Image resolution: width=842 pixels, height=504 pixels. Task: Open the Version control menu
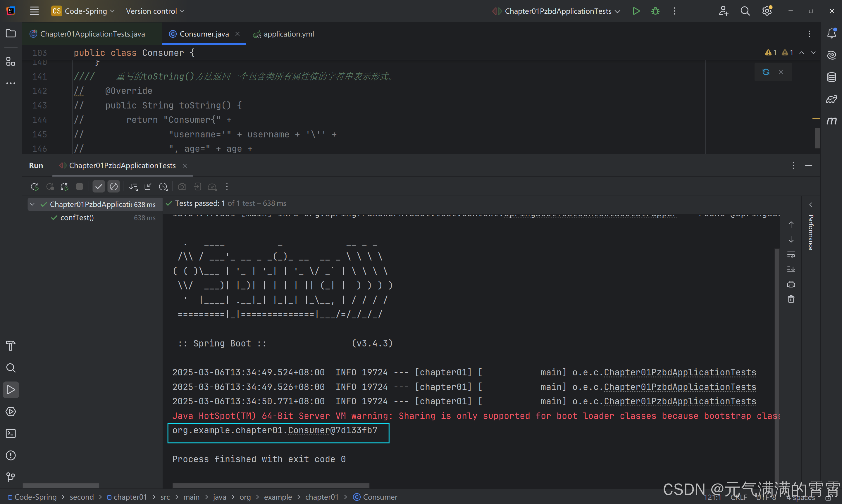[155, 11]
